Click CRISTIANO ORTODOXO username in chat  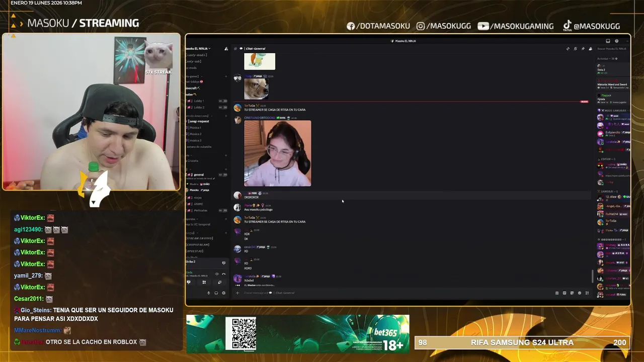[260, 118]
